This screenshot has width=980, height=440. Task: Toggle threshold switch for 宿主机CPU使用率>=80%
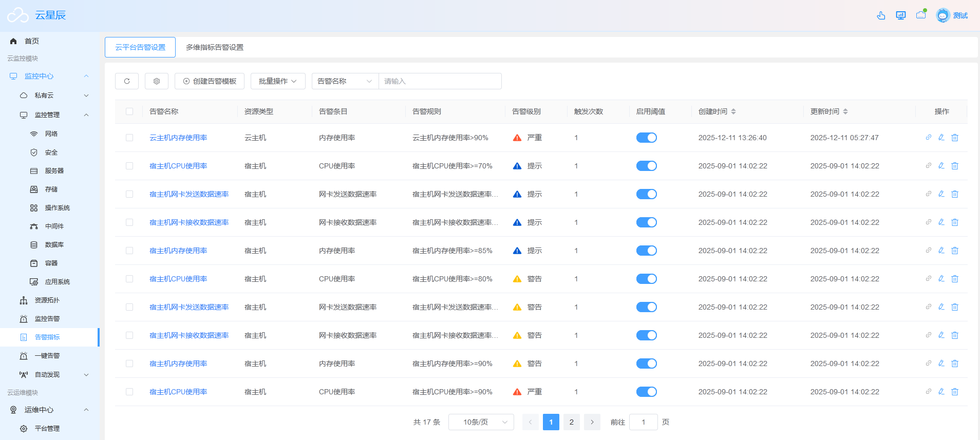tap(647, 279)
